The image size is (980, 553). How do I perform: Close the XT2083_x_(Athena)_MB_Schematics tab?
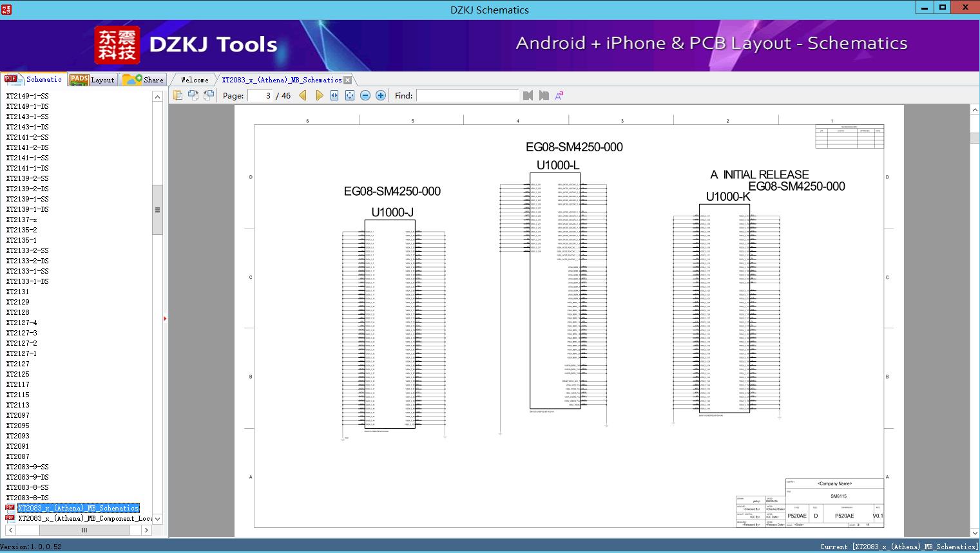(348, 80)
